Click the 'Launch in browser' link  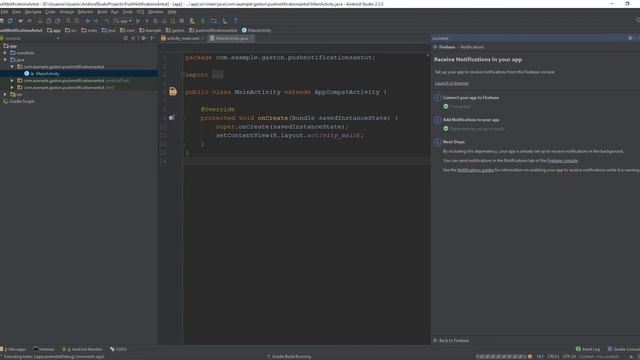coord(451,83)
